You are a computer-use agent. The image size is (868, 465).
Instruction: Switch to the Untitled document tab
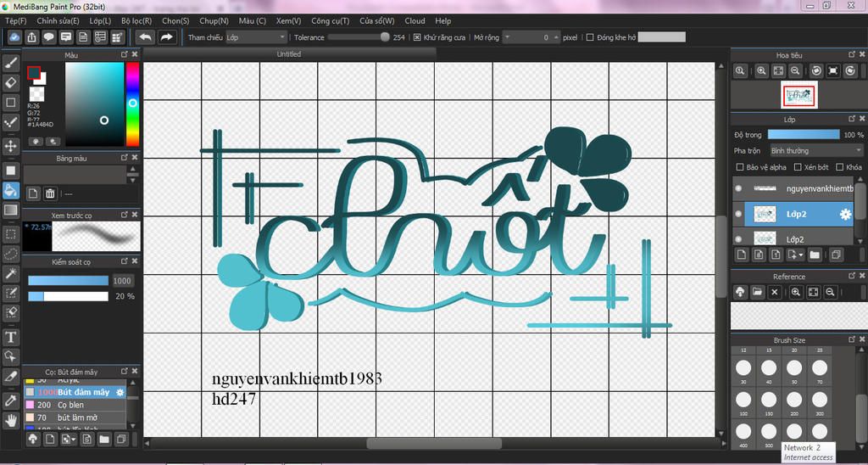(x=289, y=53)
